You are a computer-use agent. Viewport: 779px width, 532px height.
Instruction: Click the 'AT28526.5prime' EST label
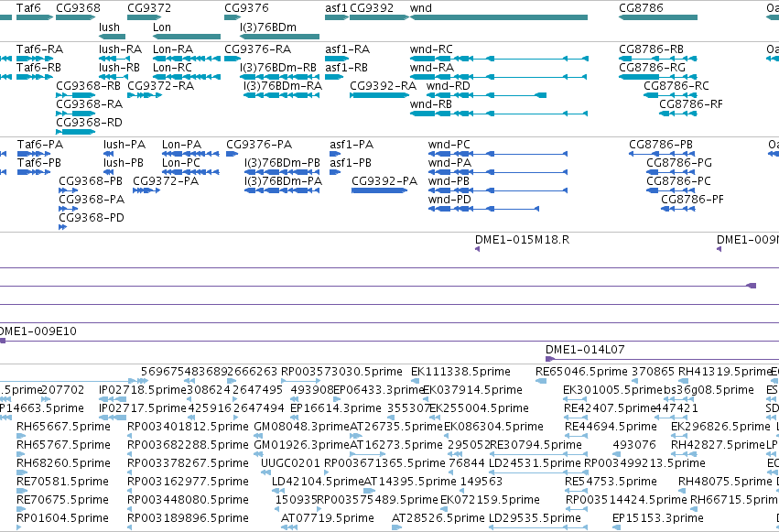(438, 517)
